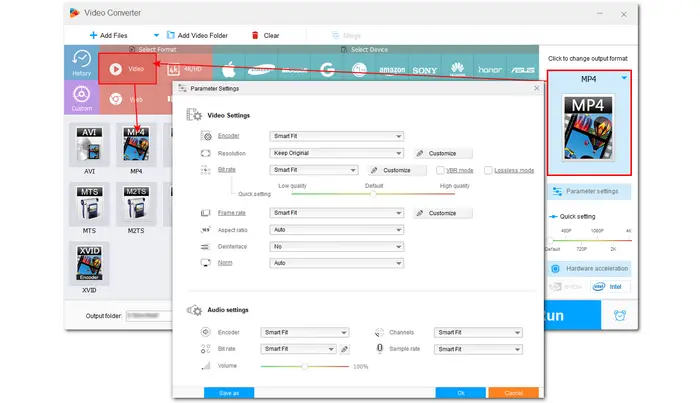Close the Parameter Settings dialog

[x=537, y=88]
